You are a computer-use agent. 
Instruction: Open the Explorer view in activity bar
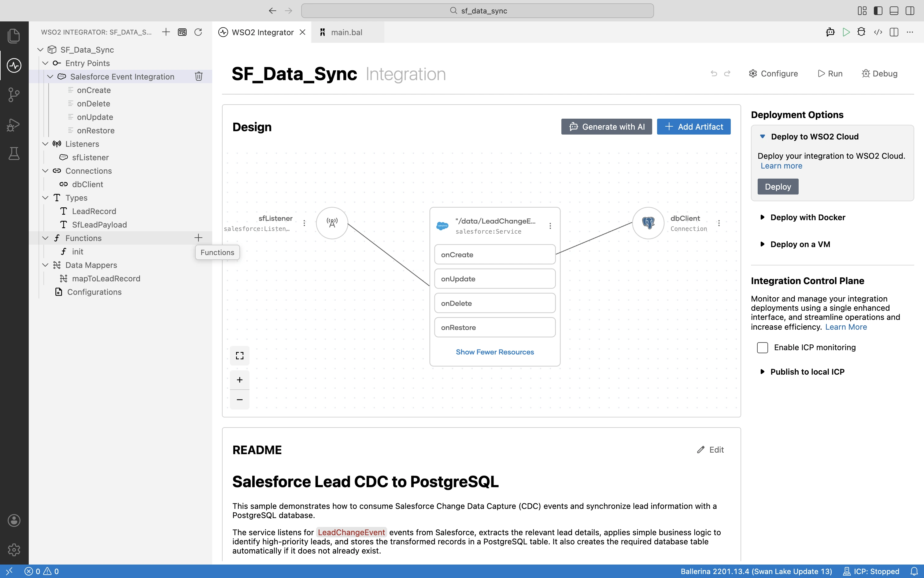coord(14,35)
